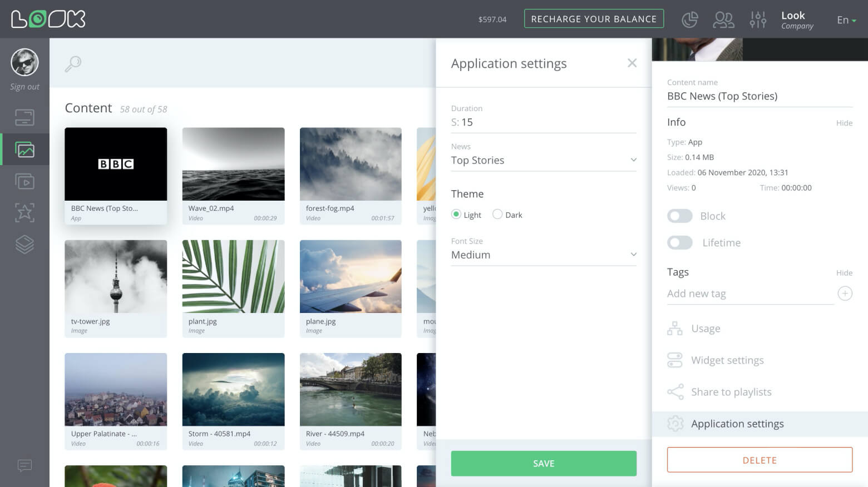Select the Dark theme radio button
Screen dimensions: 868x487
(497, 215)
